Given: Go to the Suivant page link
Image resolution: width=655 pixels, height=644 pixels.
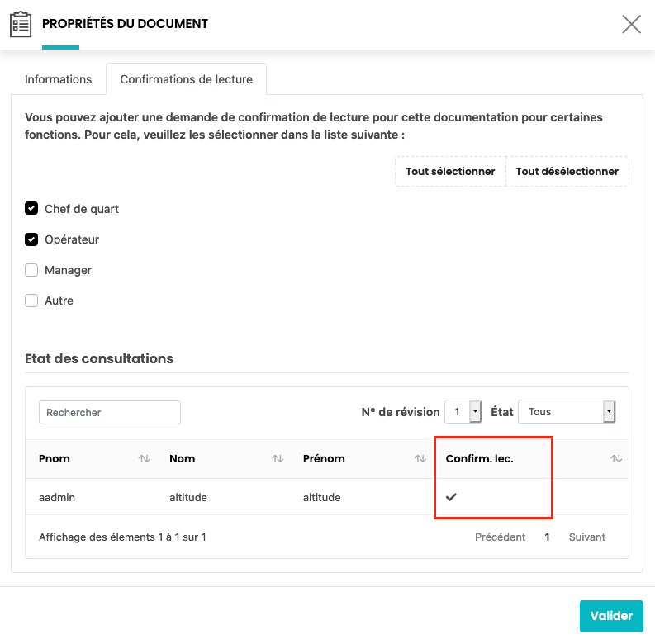Looking at the screenshot, I should (586, 537).
